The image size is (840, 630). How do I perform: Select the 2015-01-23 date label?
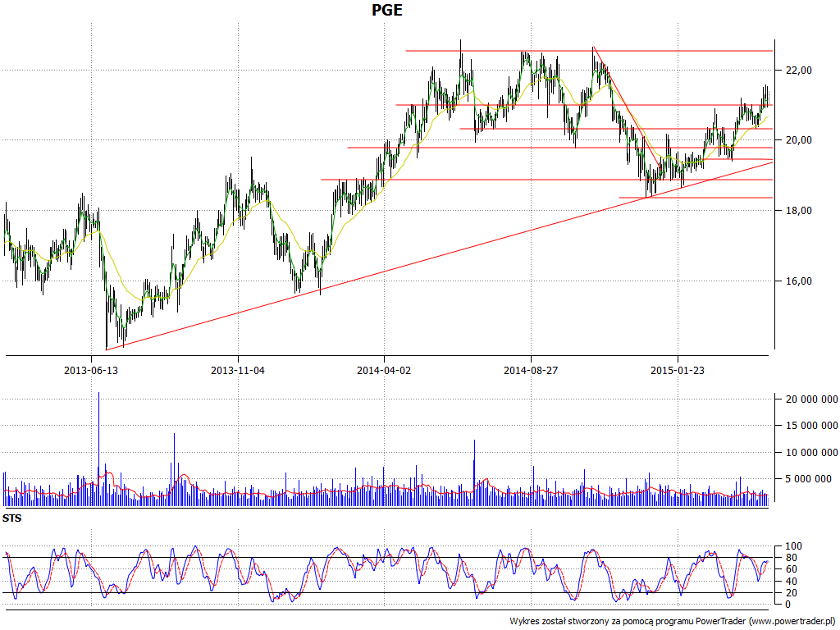[678, 370]
